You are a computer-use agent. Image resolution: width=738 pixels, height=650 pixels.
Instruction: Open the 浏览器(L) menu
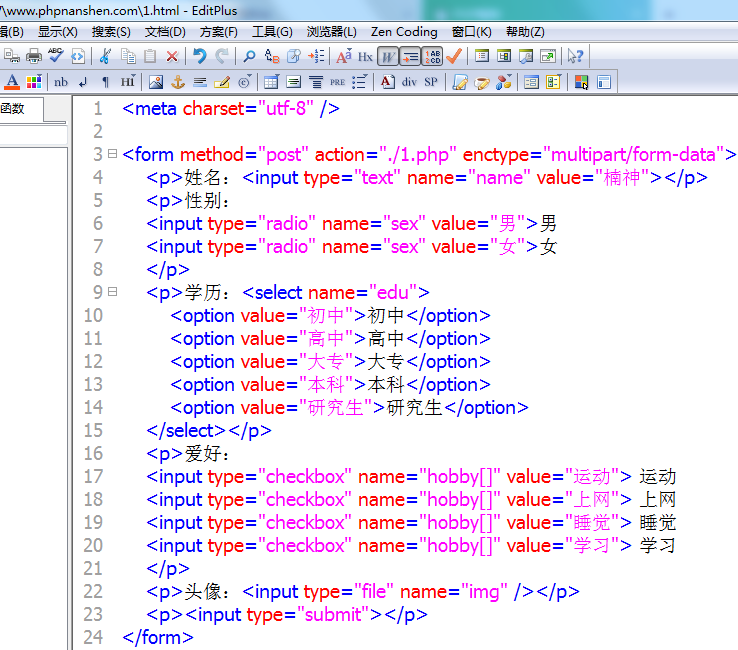(x=332, y=32)
